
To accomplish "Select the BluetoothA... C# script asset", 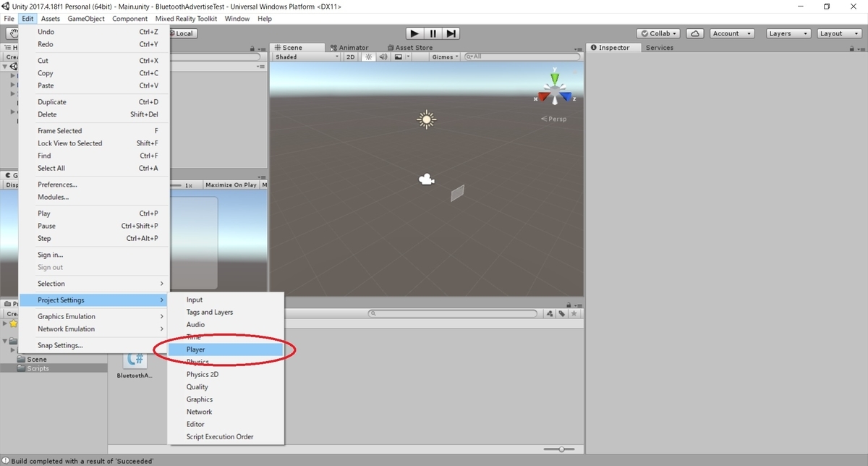I will (x=135, y=365).
